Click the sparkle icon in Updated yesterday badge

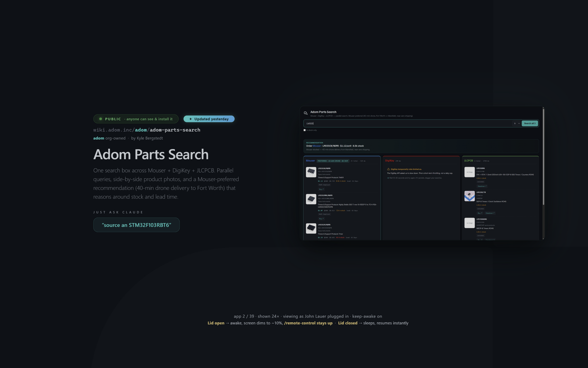190,119
